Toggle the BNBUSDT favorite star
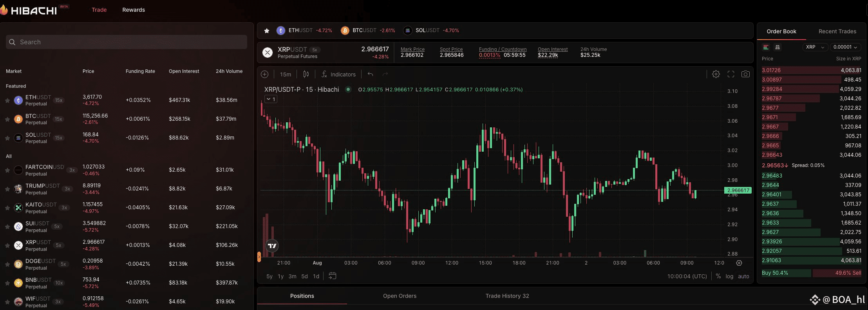 7,283
